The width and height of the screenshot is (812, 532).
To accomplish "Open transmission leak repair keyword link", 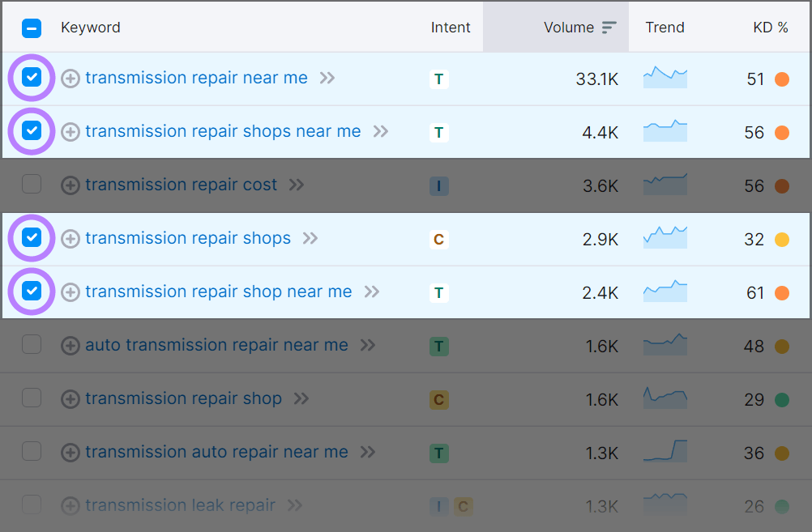I will click(x=180, y=505).
